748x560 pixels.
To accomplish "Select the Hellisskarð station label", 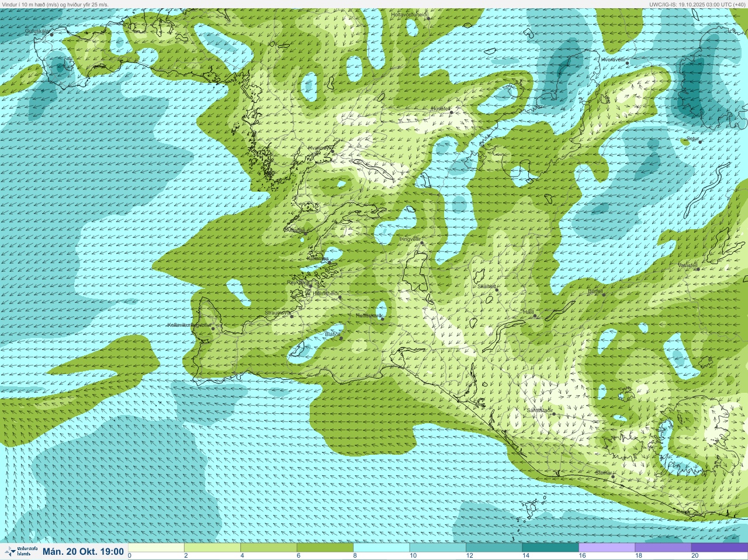I will (x=368, y=316).
